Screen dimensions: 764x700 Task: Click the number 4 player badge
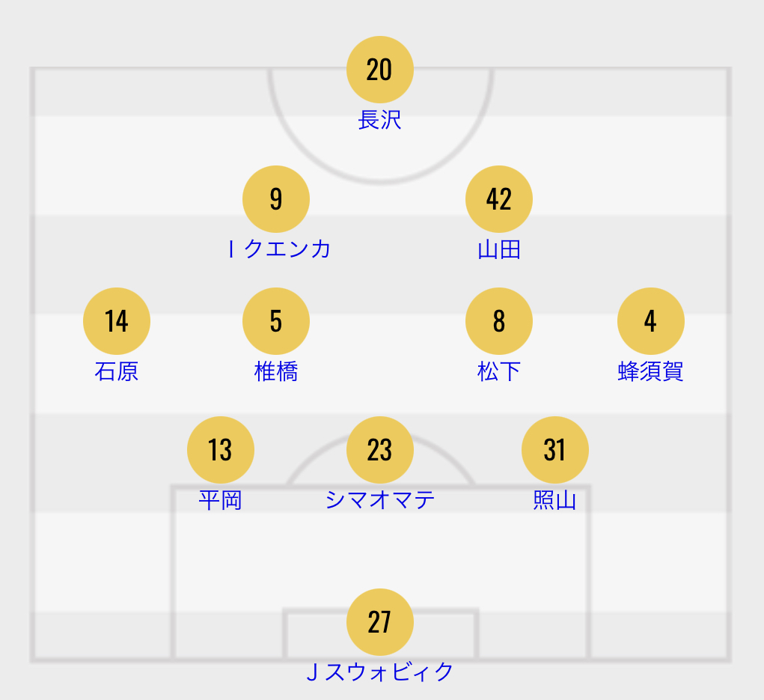(x=650, y=321)
